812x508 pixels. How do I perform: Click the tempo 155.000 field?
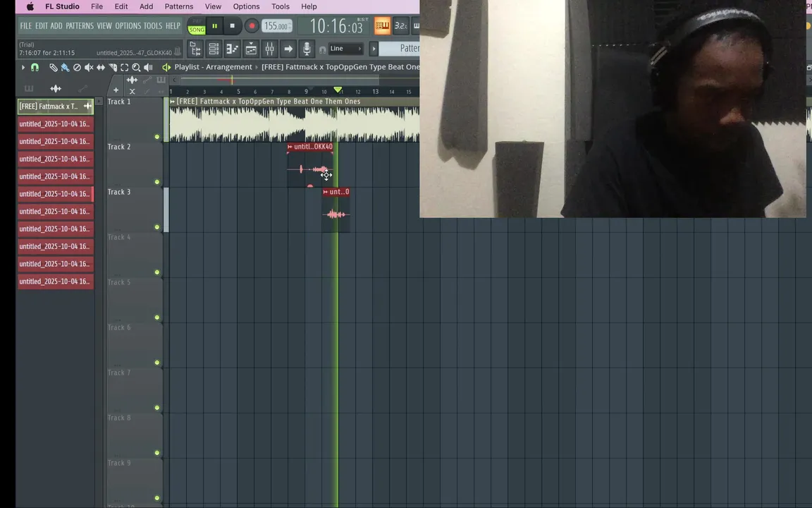[276, 26]
